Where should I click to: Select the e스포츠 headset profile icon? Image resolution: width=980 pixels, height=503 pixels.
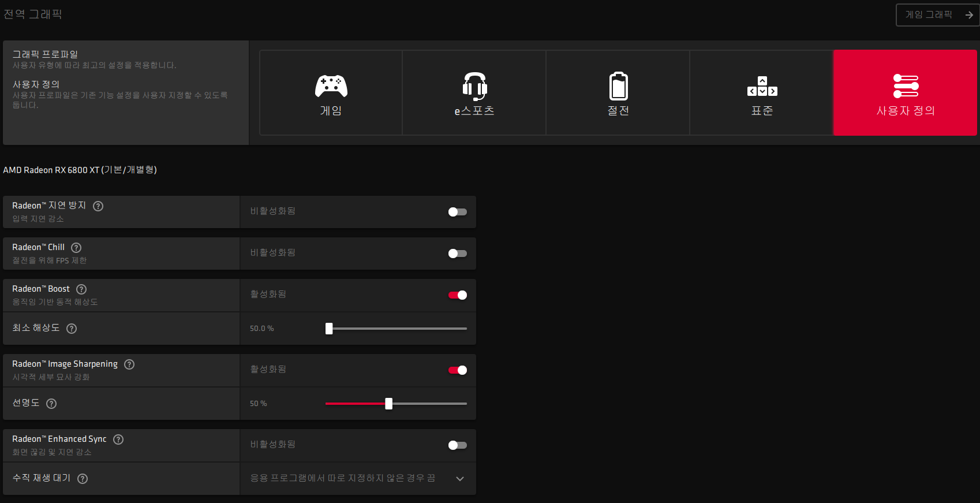474,86
